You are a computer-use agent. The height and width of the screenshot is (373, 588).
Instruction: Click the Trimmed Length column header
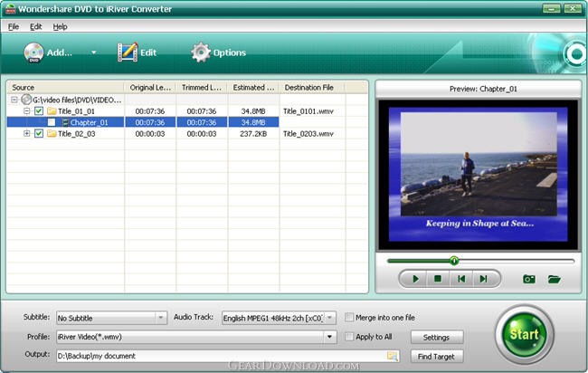pos(202,88)
